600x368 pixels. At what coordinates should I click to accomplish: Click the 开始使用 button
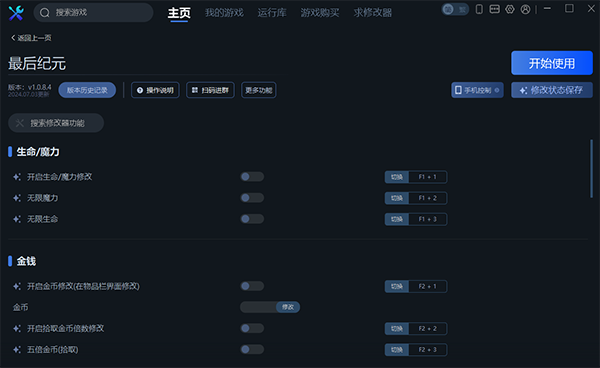pos(552,63)
